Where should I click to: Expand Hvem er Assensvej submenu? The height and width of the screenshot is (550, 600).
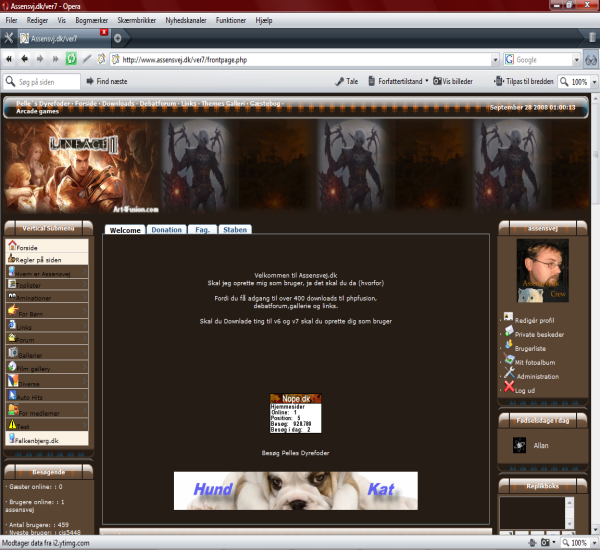pyautogui.click(x=47, y=272)
